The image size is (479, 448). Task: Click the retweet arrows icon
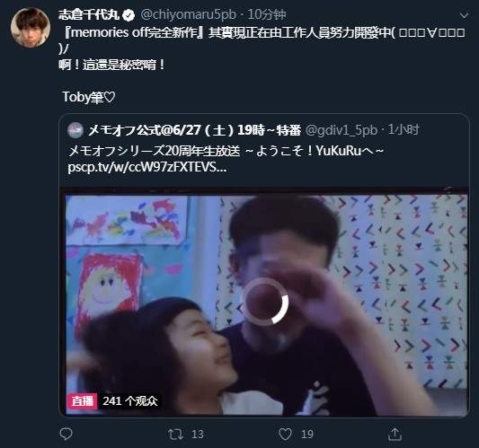pos(175,434)
